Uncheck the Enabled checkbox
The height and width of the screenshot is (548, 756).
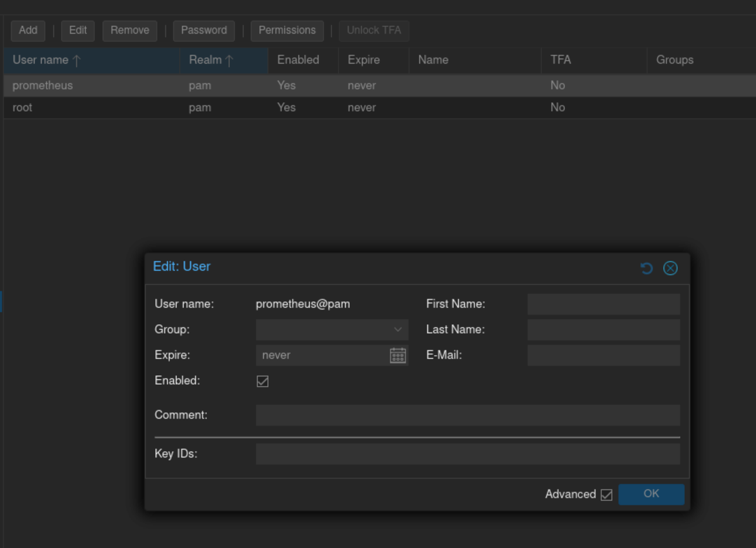pyautogui.click(x=263, y=381)
